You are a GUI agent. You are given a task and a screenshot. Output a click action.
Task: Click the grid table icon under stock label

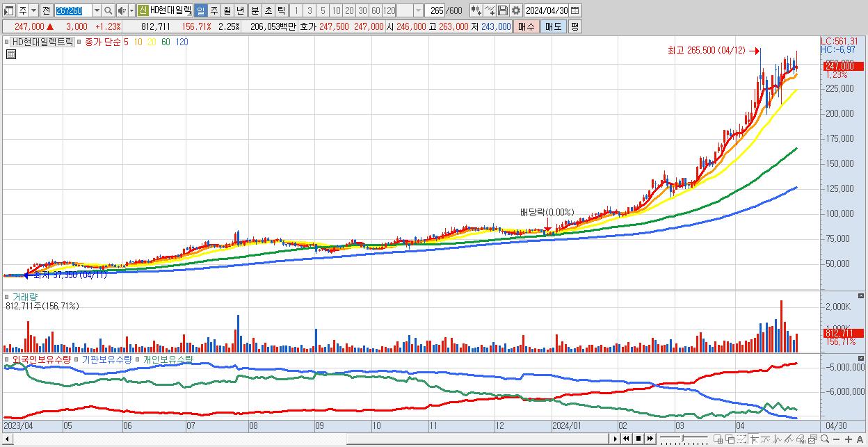click(x=10, y=54)
